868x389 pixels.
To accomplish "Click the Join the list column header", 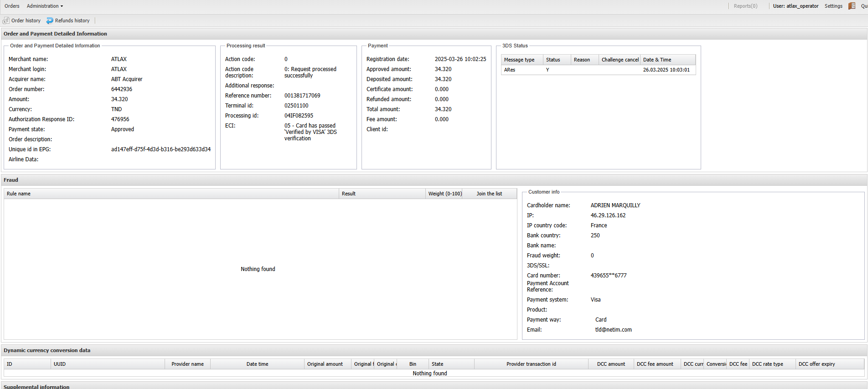I will click(x=489, y=194).
